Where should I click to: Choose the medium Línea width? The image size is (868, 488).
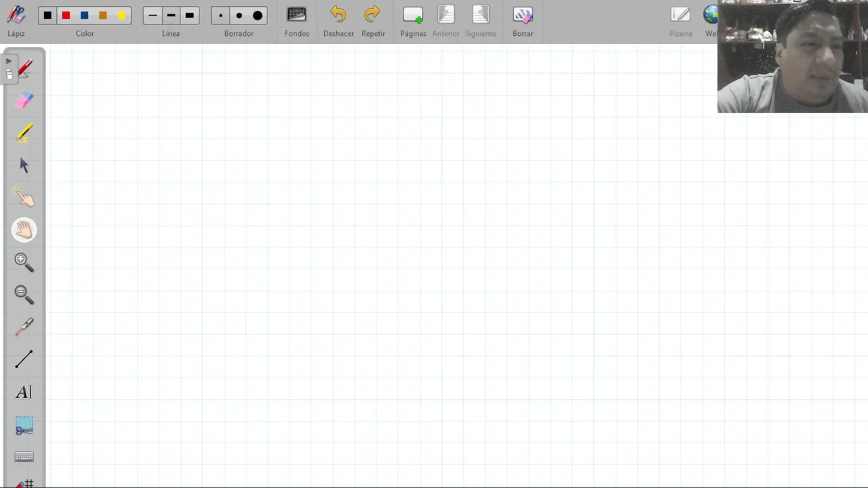[171, 16]
